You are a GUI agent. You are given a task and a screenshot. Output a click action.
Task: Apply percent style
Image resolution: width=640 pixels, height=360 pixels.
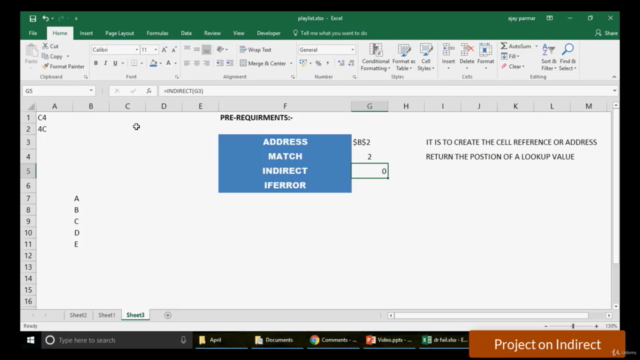pyautogui.click(x=318, y=63)
